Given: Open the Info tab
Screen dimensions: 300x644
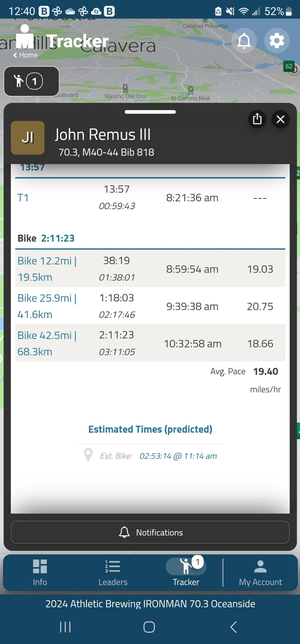Looking at the screenshot, I should click(x=40, y=572).
